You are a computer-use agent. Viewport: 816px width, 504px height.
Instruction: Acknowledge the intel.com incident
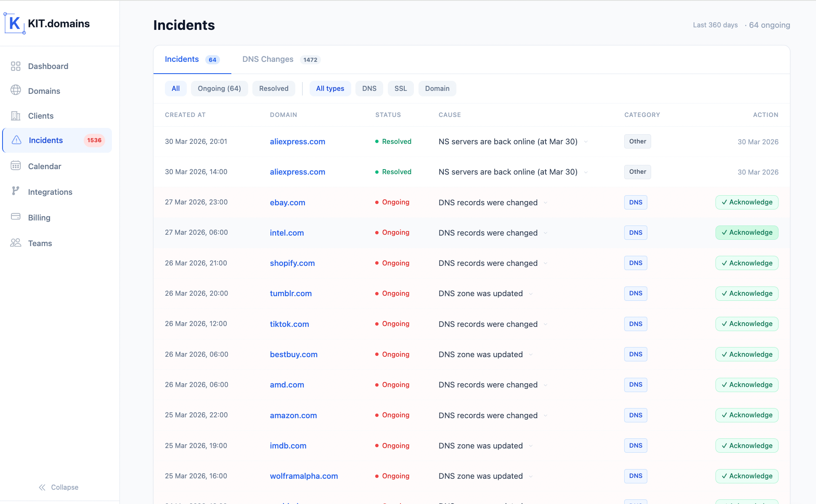(x=747, y=232)
